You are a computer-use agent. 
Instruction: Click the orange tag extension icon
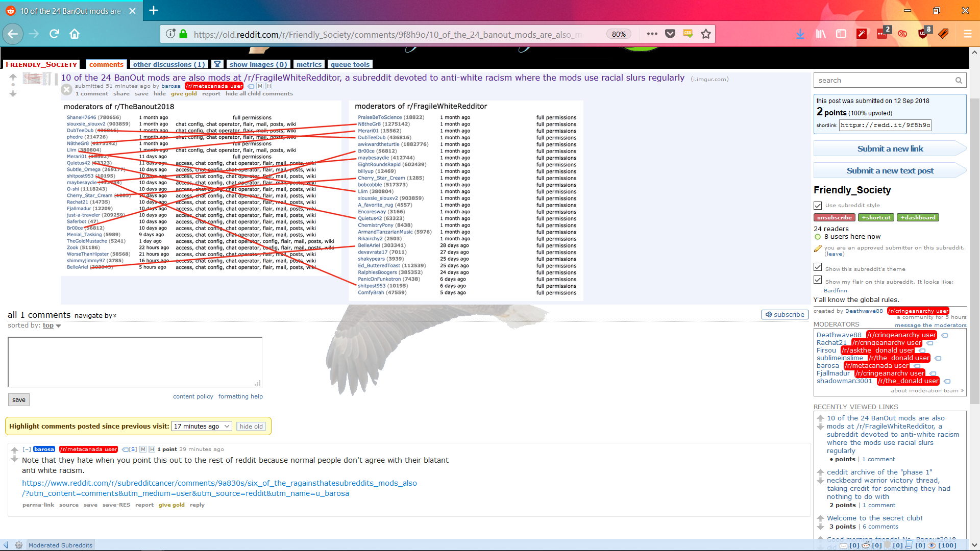[x=943, y=34]
